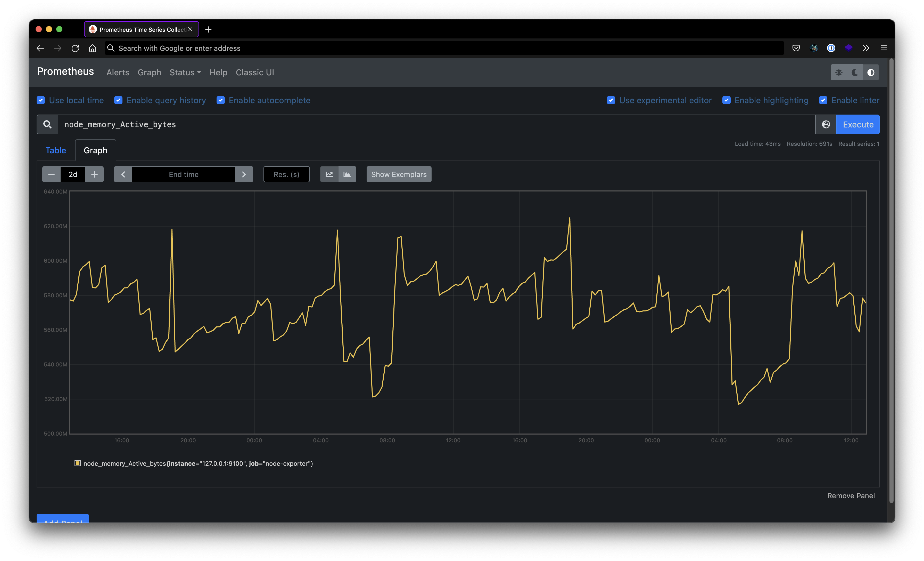Click the yellow series legend swatch
Screen dimensions: 924x561
(78, 463)
